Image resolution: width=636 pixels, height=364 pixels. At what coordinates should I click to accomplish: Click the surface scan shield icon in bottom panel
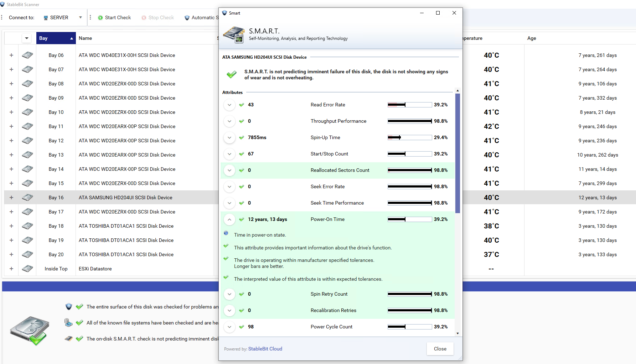(x=69, y=307)
